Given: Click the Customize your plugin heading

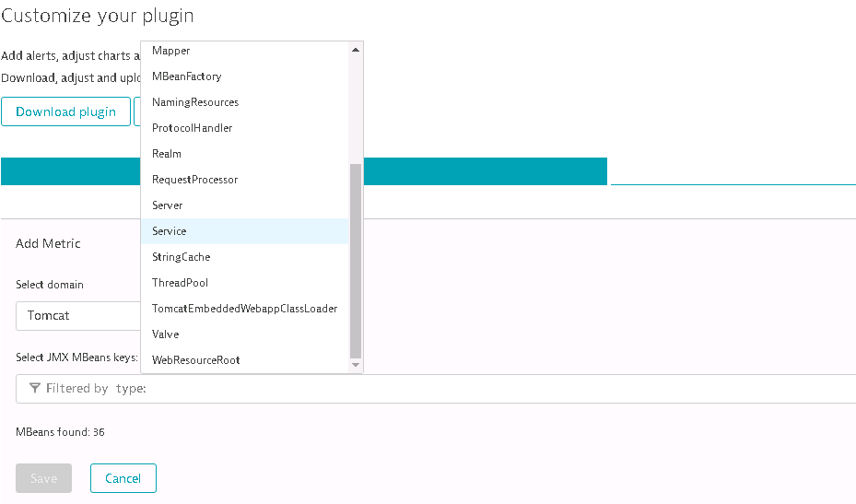Looking at the screenshot, I should coord(97,16).
